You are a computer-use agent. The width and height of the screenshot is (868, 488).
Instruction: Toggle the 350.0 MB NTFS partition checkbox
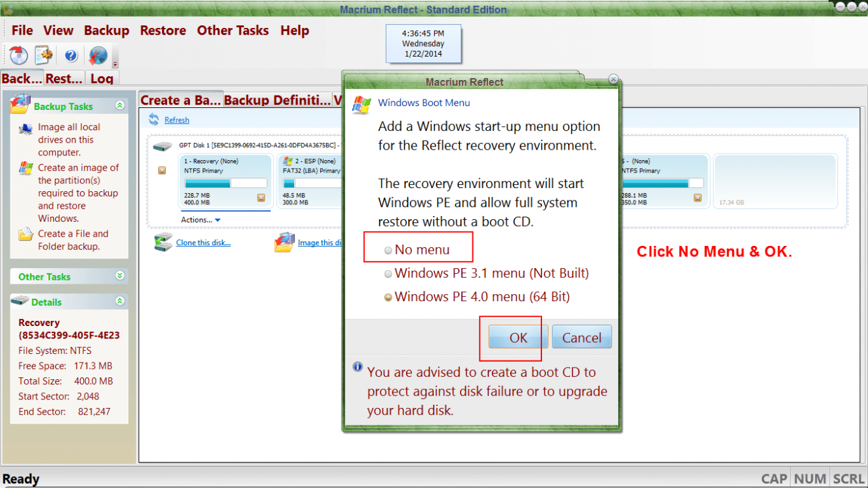pos(698,198)
